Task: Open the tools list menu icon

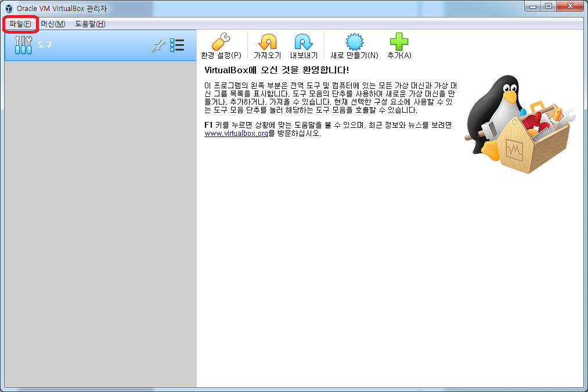Action: pyautogui.click(x=177, y=45)
